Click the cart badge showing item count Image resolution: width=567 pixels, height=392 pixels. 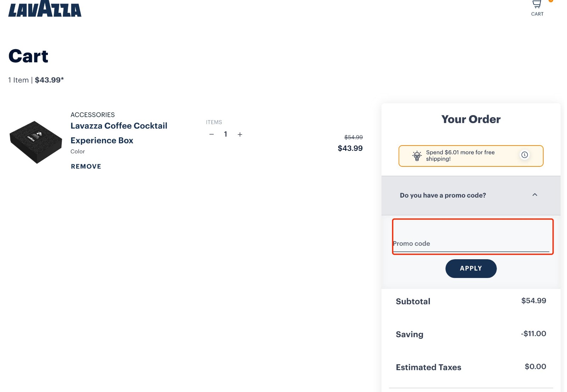click(x=550, y=1)
